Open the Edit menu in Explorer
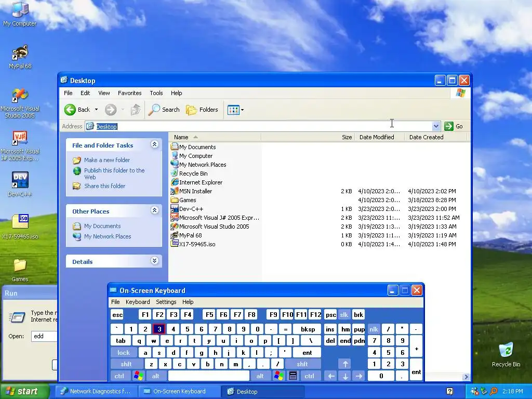Image resolution: width=532 pixels, height=399 pixels. [85, 93]
